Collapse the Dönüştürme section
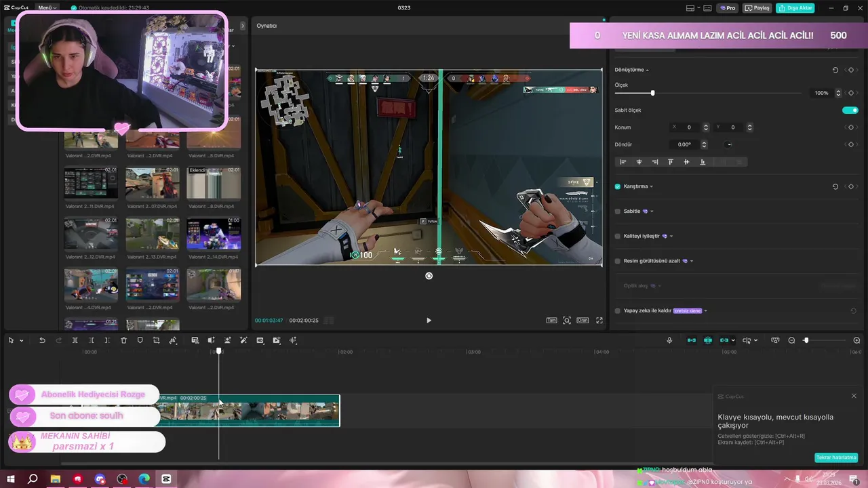Screen dimensions: 868x488 tap(647, 70)
